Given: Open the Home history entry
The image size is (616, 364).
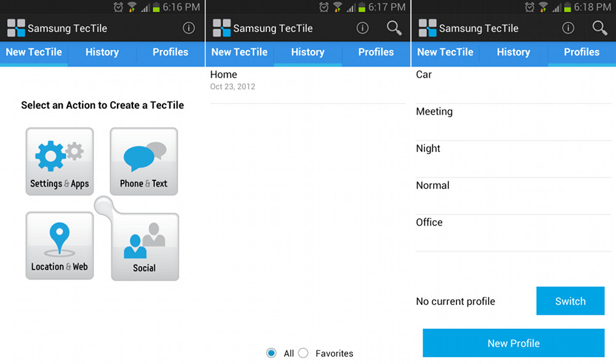Looking at the screenshot, I should point(308,85).
